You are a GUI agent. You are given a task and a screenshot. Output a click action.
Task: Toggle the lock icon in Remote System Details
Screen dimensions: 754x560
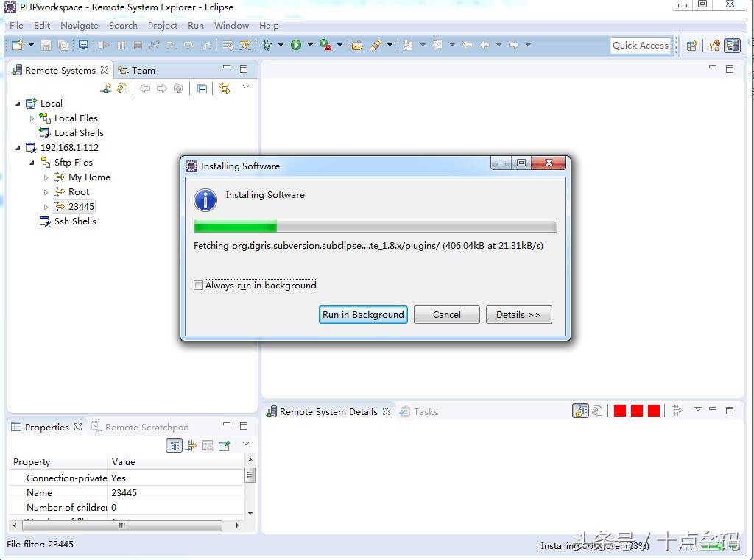click(580, 411)
